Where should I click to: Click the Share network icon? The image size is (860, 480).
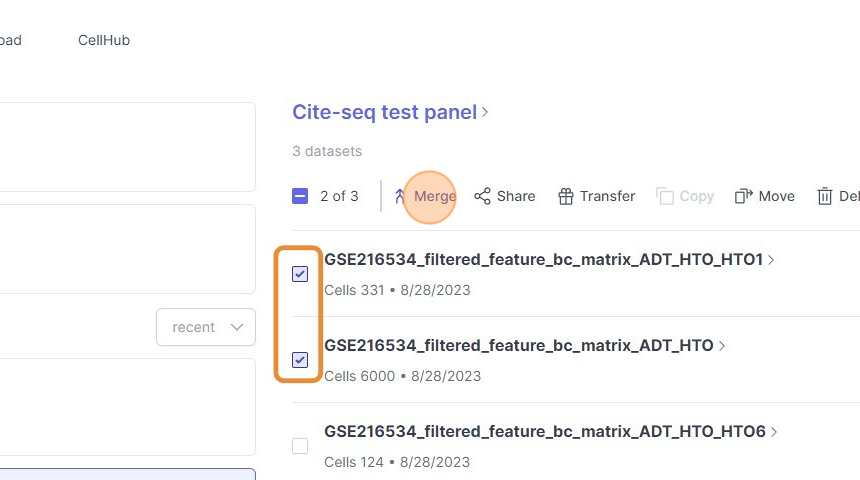[x=483, y=196]
